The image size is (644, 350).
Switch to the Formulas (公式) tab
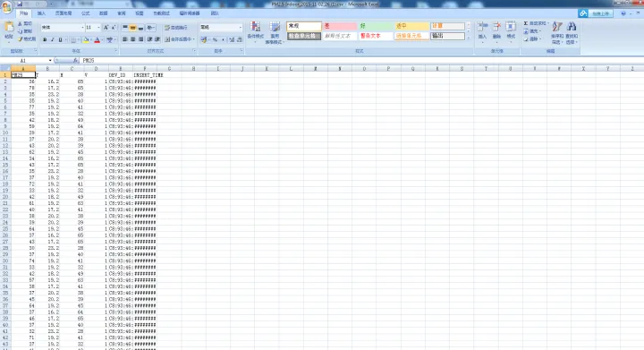(x=86, y=13)
